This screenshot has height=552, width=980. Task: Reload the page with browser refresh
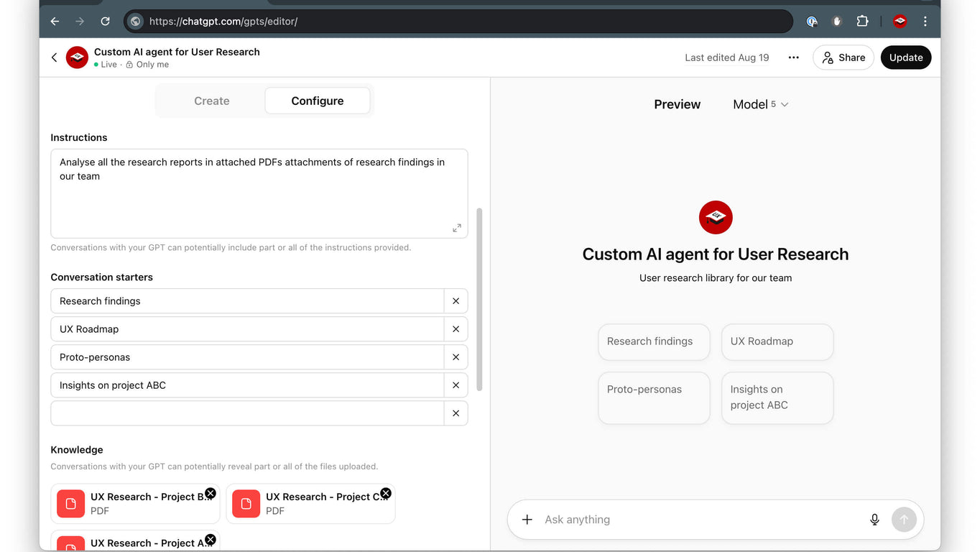(x=105, y=22)
